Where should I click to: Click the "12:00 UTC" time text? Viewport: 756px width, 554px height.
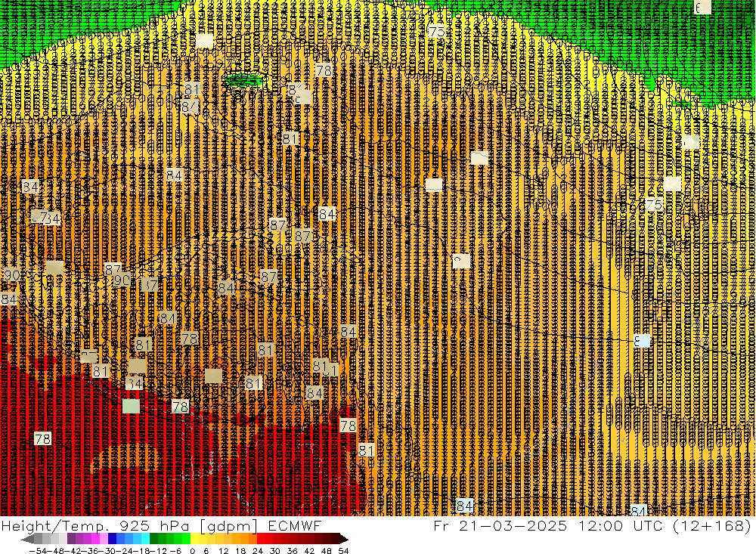point(622,525)
